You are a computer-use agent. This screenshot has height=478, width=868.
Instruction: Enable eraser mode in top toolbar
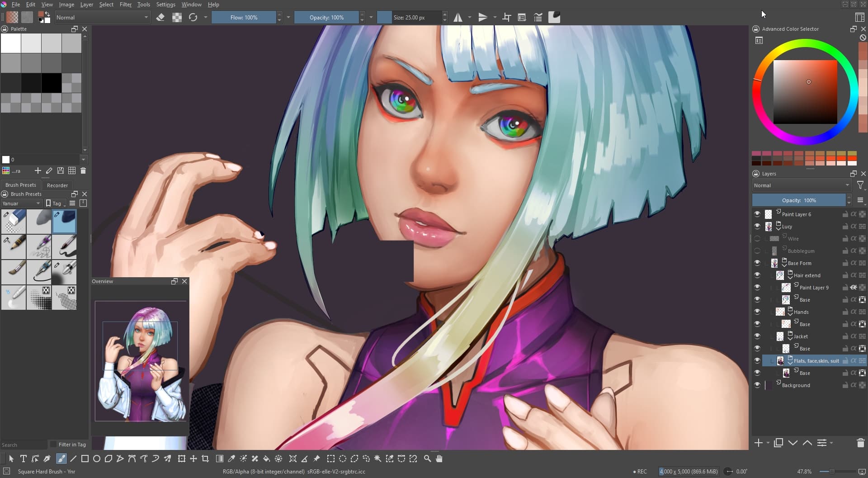(160, 18)
